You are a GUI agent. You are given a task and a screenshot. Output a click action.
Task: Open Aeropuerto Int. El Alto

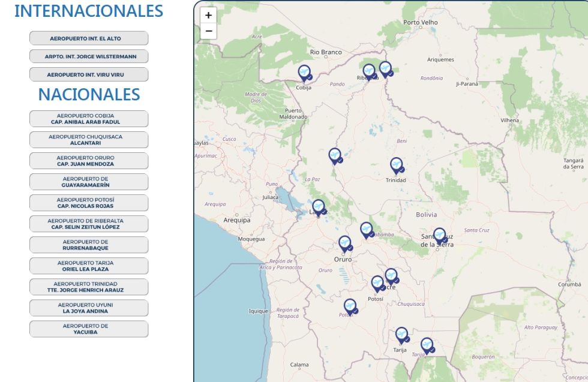click(89, 38)
